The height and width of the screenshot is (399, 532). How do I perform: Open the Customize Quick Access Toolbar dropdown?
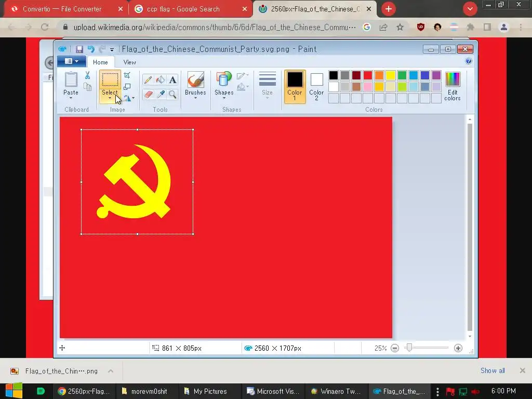click(x=112, y=49)
